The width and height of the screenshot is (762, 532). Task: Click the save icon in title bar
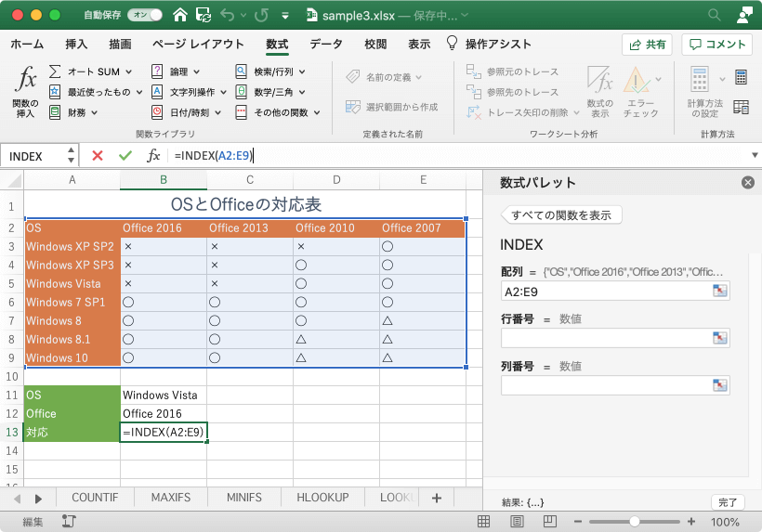[x=204, y=15]
